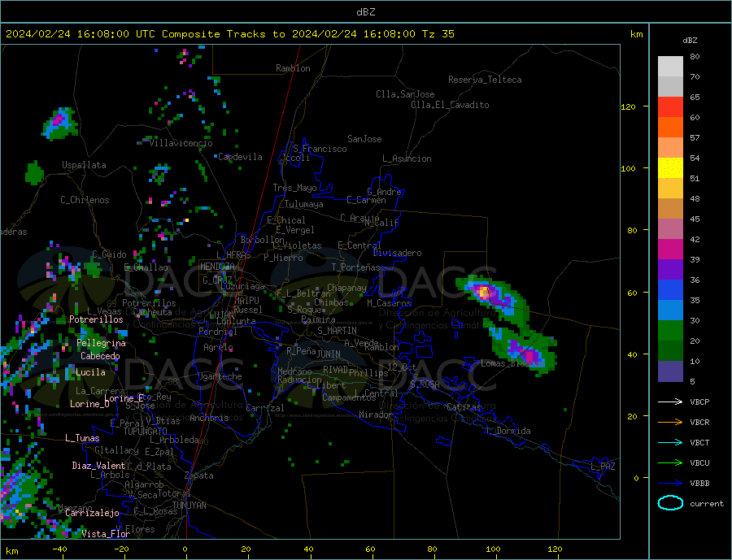This screenshot has width=732, height=560.
Task: Click the C_Chilenos label
Action: [x=85, y=200]
